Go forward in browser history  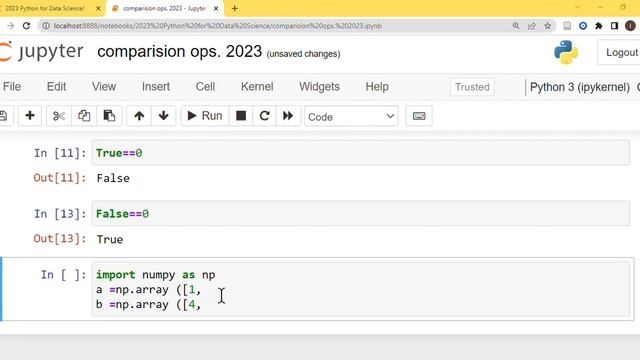point(11,26)
